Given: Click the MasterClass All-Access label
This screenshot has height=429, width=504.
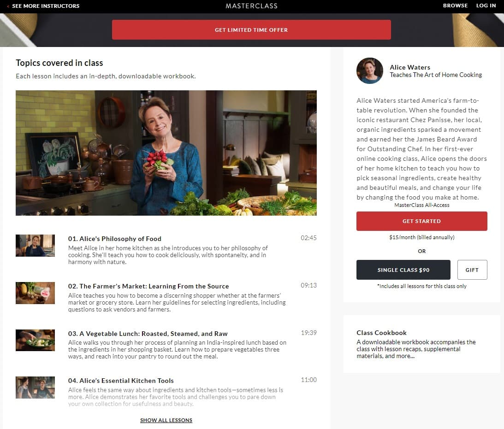Looking at the screenshot, I should [422, 205].
